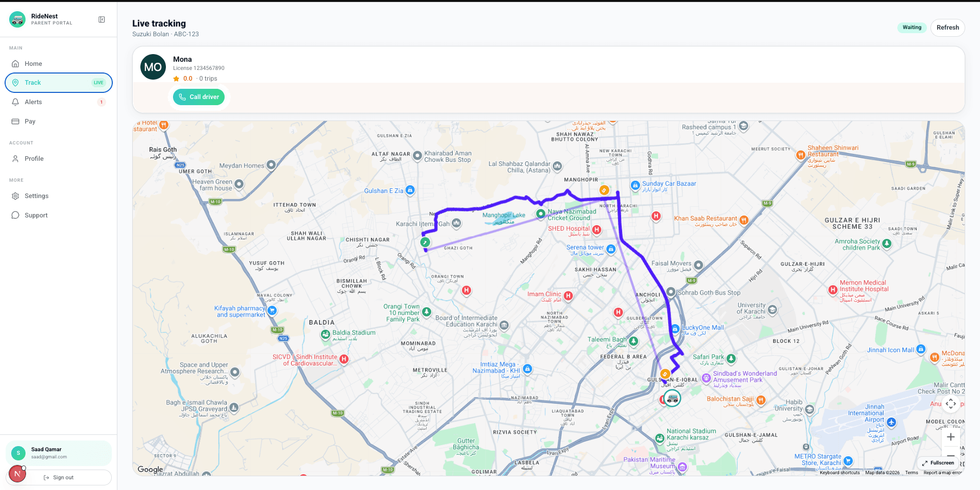
Task: Click the Alerts notification count badge
Action: tap(102, 102)
